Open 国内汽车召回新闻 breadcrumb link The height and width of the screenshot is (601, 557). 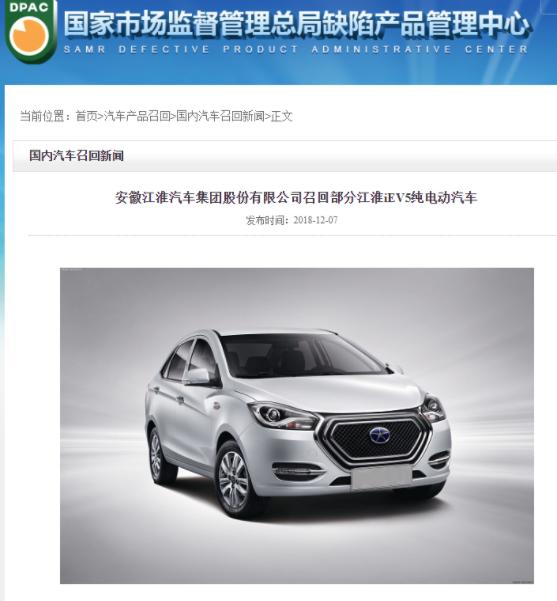point(220,116)
